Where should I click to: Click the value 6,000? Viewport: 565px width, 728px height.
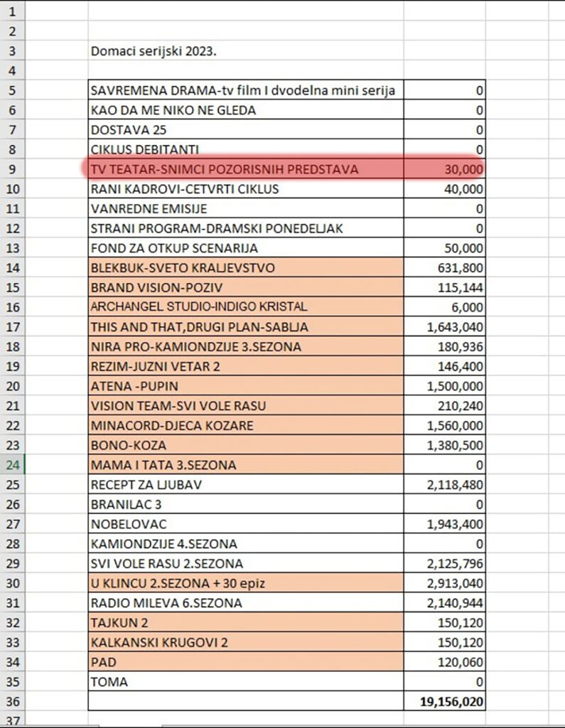(467, 307)
